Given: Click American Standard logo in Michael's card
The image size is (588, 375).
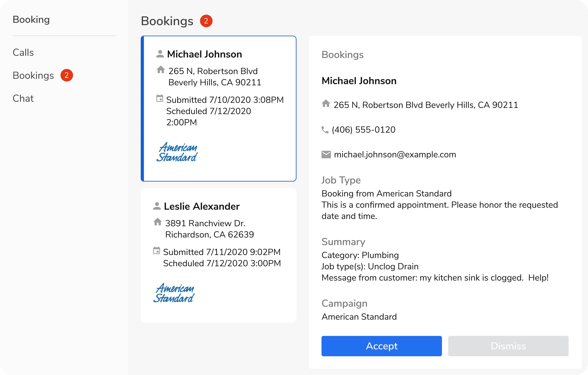Looking at the screenshot, I should (x=177, y=152).
